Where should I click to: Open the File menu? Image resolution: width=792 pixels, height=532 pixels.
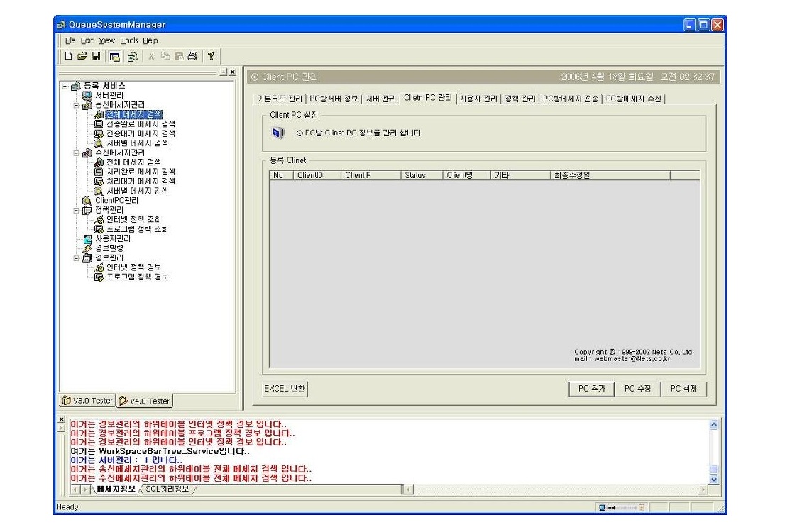click(x=70, y=40)
